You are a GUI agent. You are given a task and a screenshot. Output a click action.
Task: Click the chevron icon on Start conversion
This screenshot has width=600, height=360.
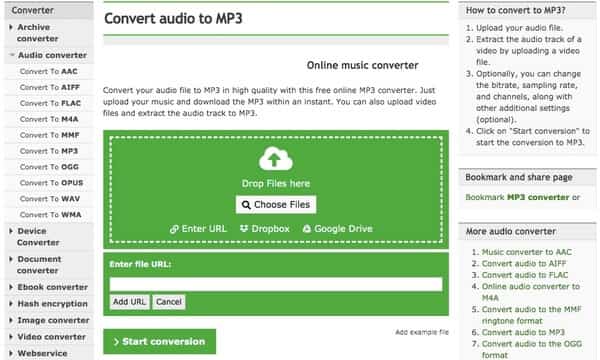116,342
